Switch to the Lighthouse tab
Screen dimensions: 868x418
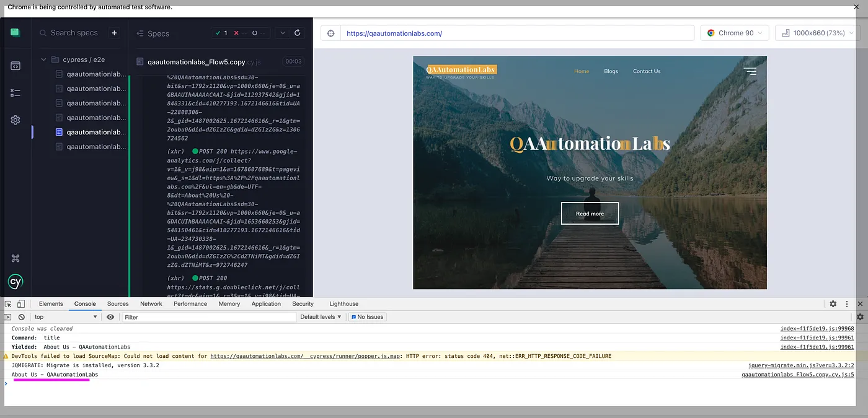pos(343,303)
